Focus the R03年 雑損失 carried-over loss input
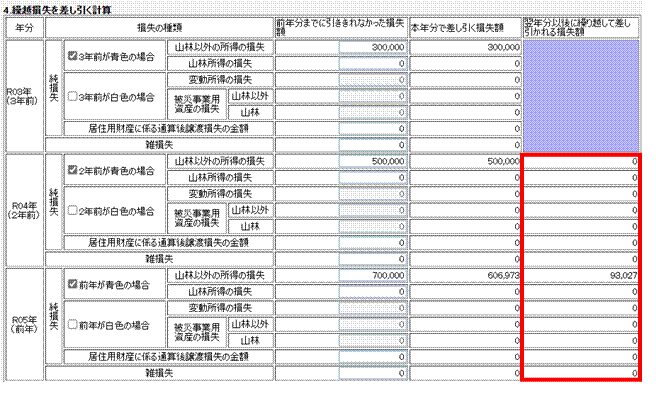The width and height of the screenshot is (656, 394). [373, 145]
